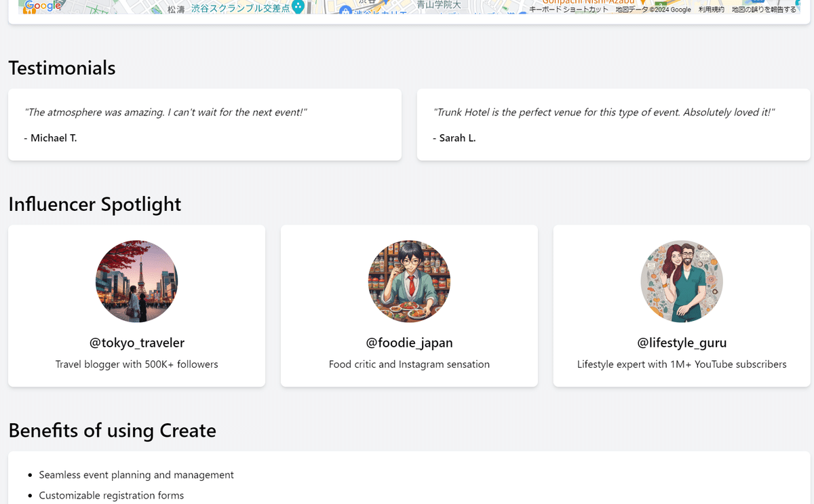Click the '- Sarah L.' author name
This screenshot has width=814, height=504.
[454, 138]
